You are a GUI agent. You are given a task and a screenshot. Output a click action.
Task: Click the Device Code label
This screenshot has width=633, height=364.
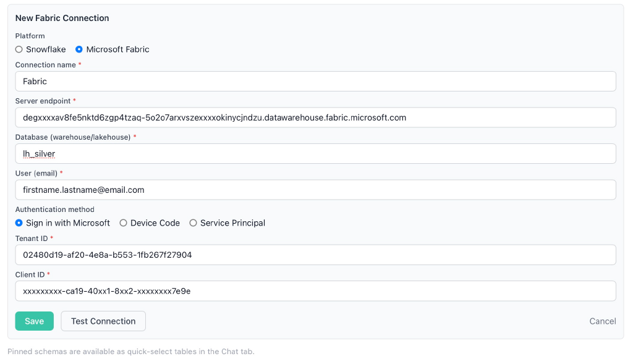[x=155, y=222]
